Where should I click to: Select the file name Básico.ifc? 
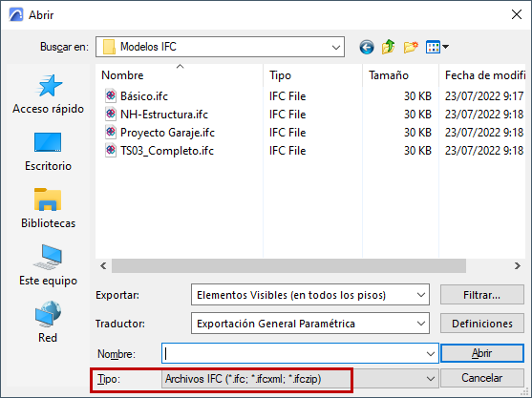pos(144,96)
